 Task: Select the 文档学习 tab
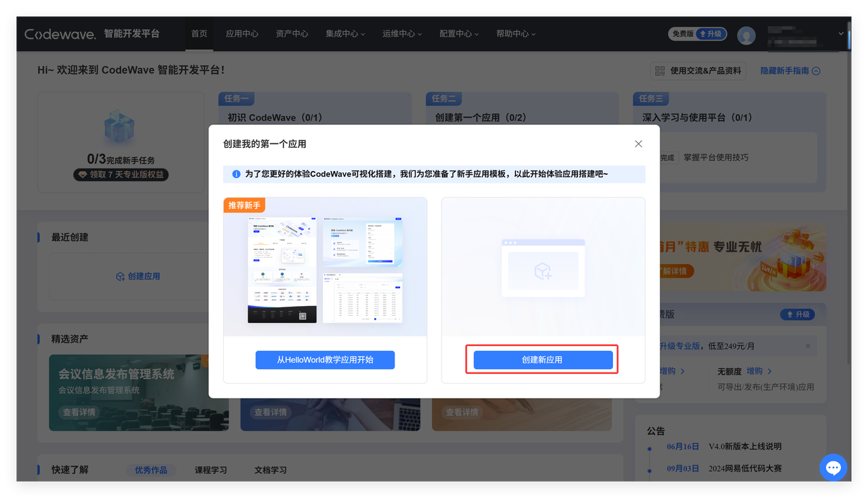(271, 470)
